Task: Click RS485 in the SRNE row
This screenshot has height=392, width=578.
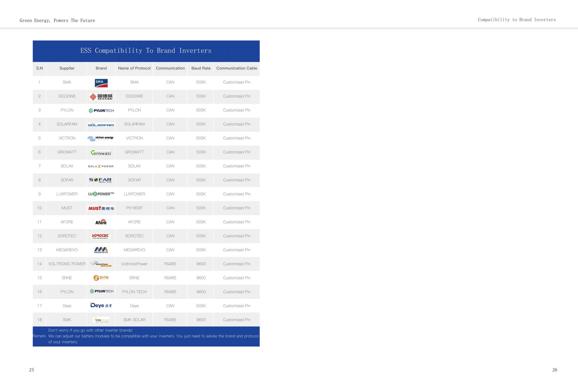Action: click(x=170, y=278)
